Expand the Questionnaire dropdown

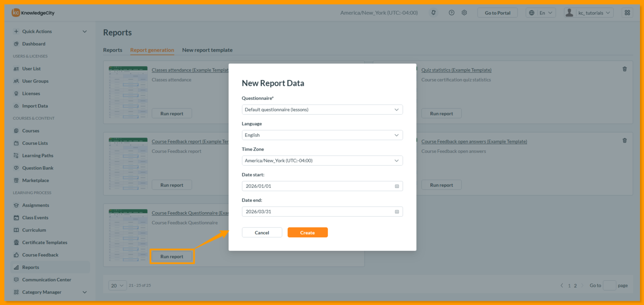[x=322, y=110]
